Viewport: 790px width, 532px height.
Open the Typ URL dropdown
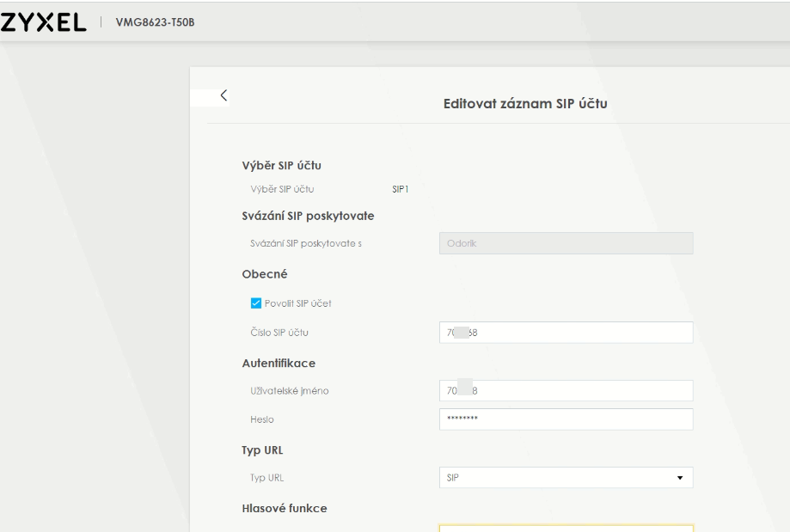tap(565, 477)
